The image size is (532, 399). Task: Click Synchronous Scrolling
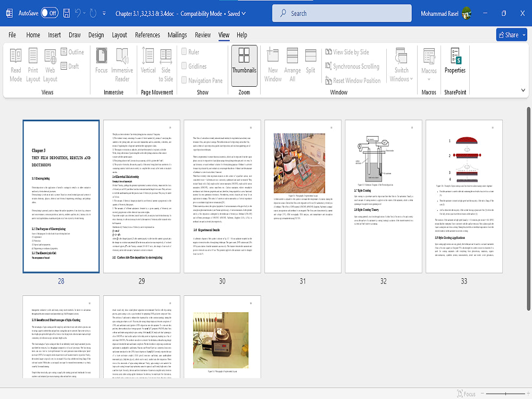(352, 66)
